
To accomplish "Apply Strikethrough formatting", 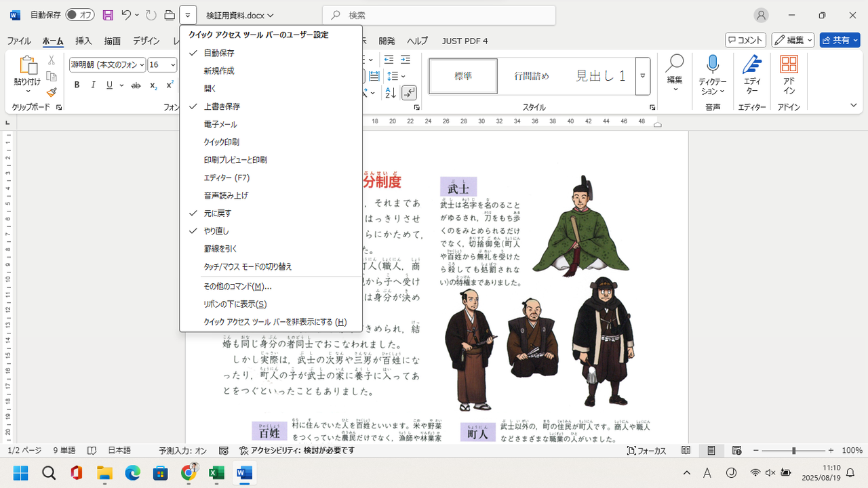I will coord(136,85).
